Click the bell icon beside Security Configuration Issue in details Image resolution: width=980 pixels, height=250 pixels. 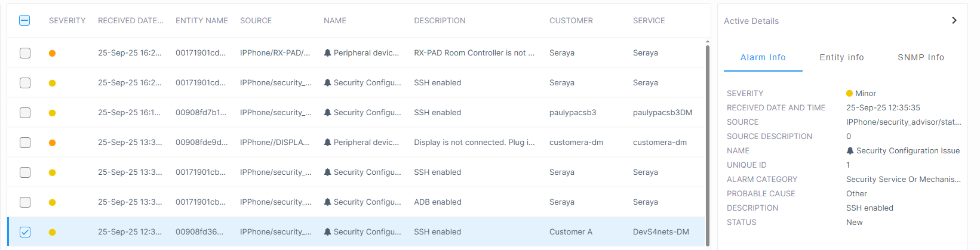tap(850, 151)
